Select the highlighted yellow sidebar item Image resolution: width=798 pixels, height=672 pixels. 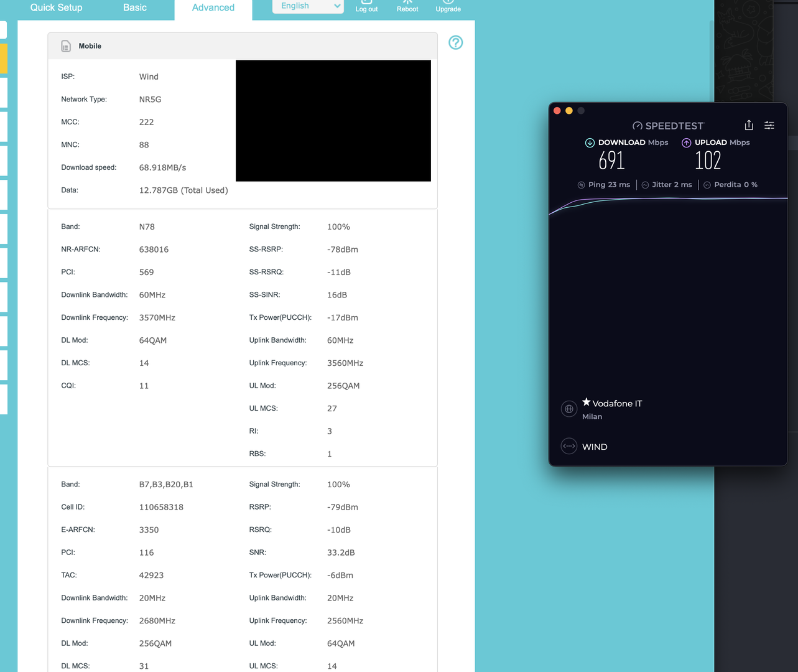click(4, 58)
